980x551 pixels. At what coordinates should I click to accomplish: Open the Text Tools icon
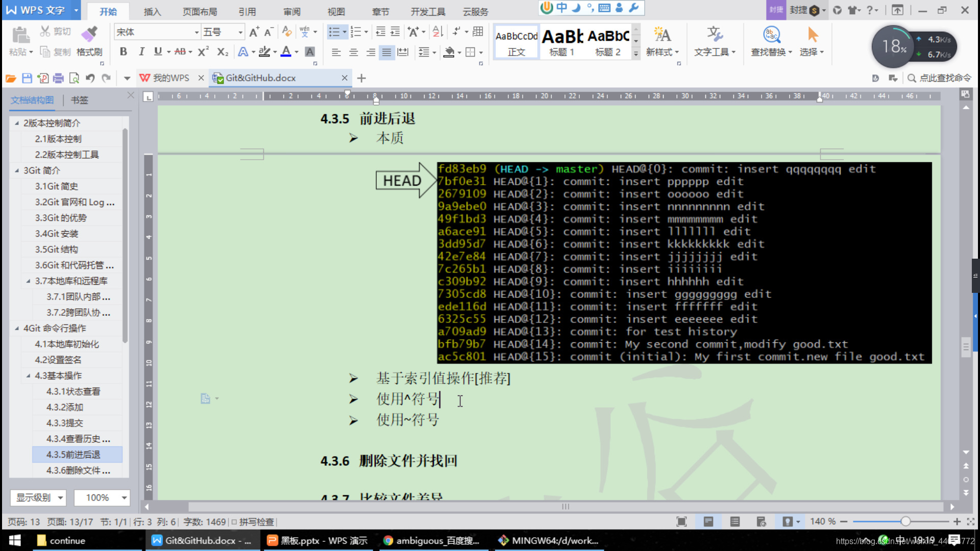715,42
